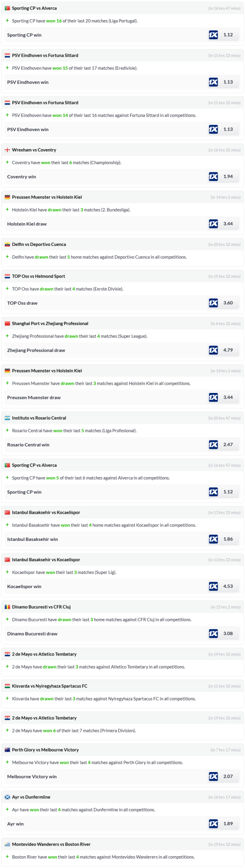The width and height of the screenshot is (245, 868).
Task: Click the green plus beside Kisvarda drawn stat
Action: click(7, 698)
